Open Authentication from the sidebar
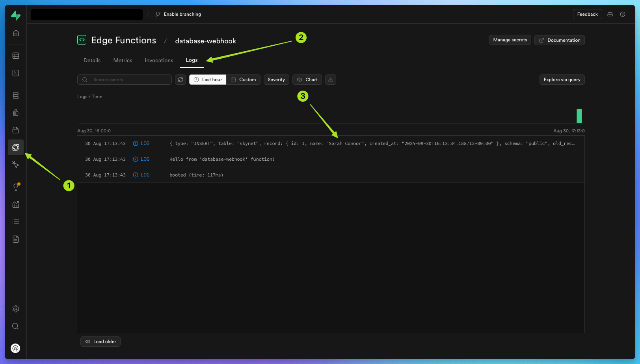 16,112
